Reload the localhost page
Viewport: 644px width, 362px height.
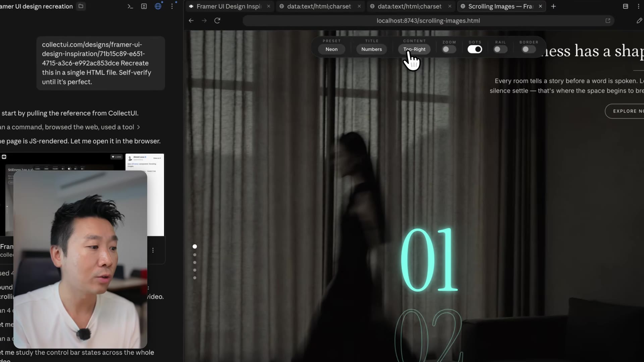pos(217,20)
